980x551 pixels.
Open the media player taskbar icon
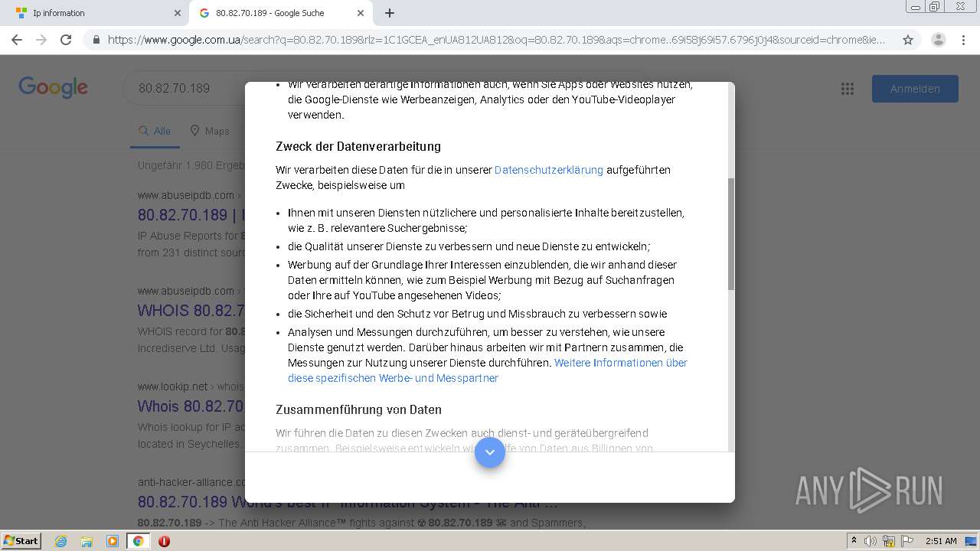point(113,541)
